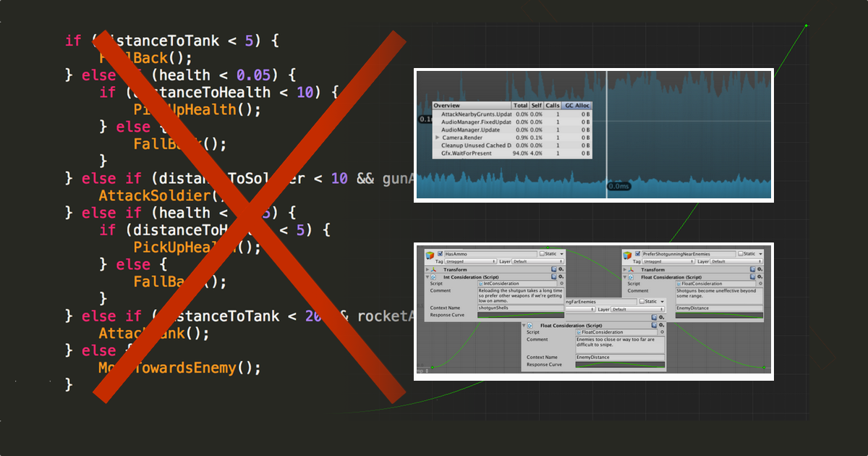Open Tag dropdown of PreferShotgunningNearEnemies
The image size is (868, 456).
[x=668, y=261]
